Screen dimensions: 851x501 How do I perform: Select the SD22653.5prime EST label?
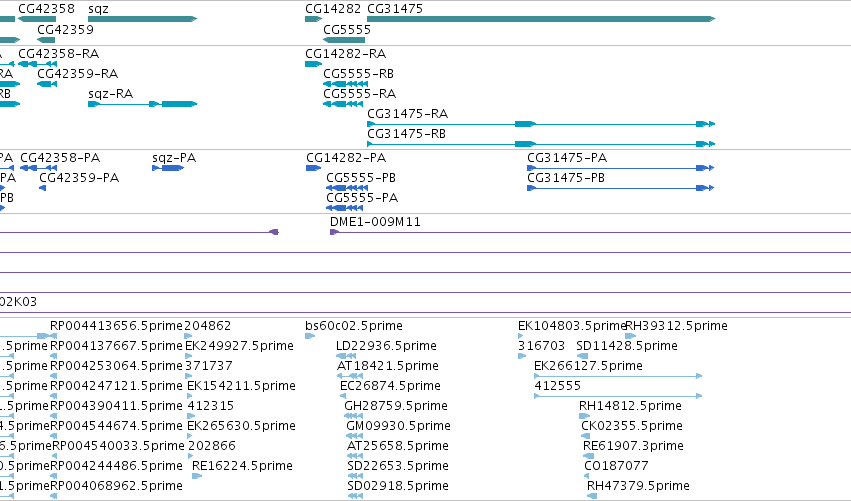coord(398,466)
